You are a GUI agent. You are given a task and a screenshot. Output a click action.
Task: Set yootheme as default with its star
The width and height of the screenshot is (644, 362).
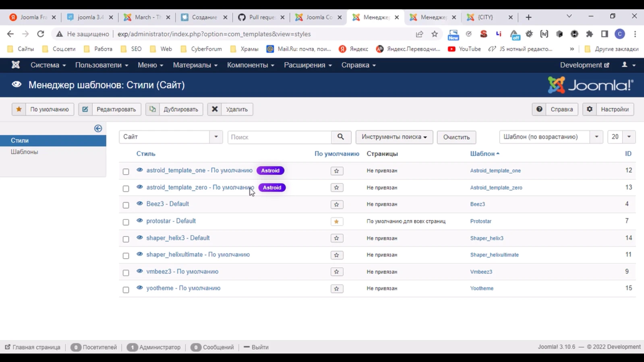(337, 289)
